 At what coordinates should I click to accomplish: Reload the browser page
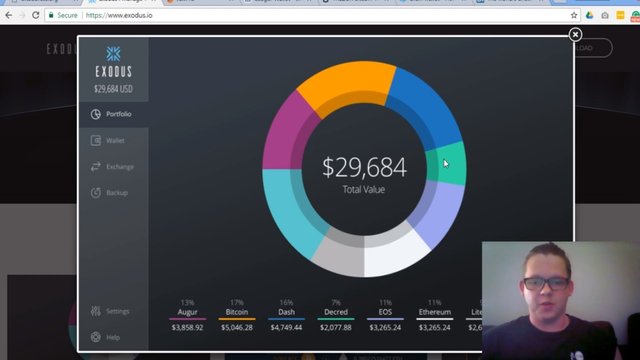click(36, 15)
